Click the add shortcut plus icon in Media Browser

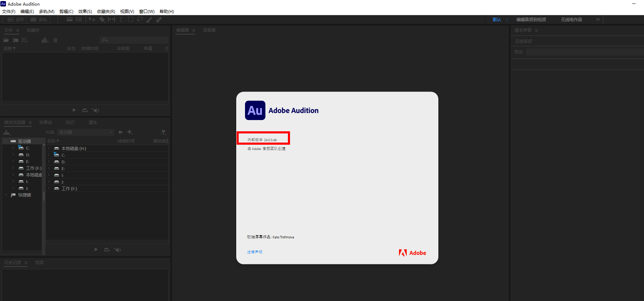(x=130, y=132)
